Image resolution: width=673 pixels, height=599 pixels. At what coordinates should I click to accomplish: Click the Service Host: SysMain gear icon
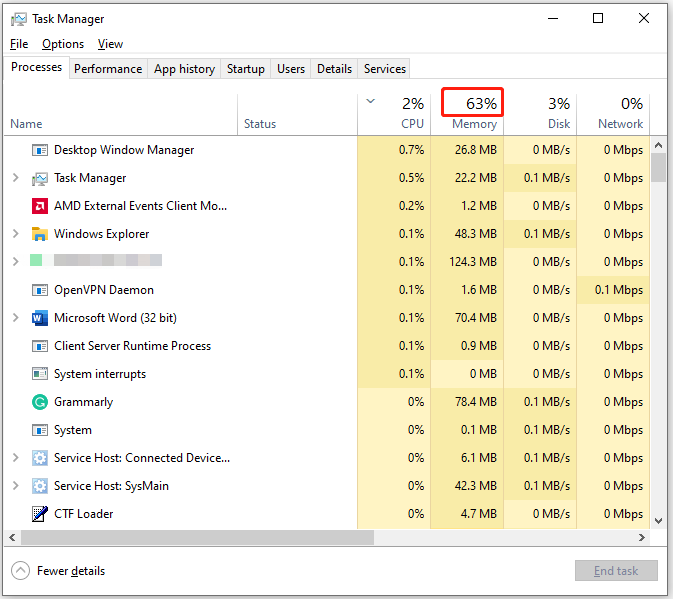click(x=40, y=486)
